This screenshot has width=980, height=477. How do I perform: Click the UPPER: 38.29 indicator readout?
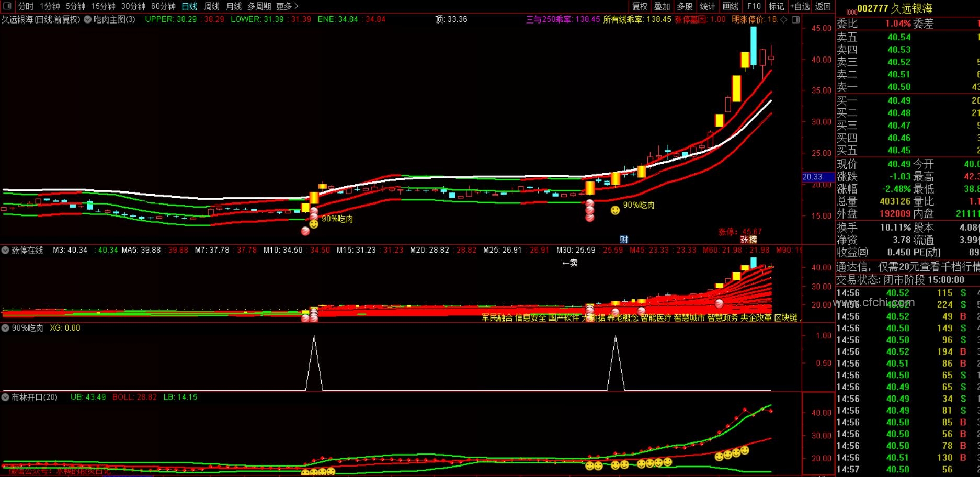click(171, 19)
